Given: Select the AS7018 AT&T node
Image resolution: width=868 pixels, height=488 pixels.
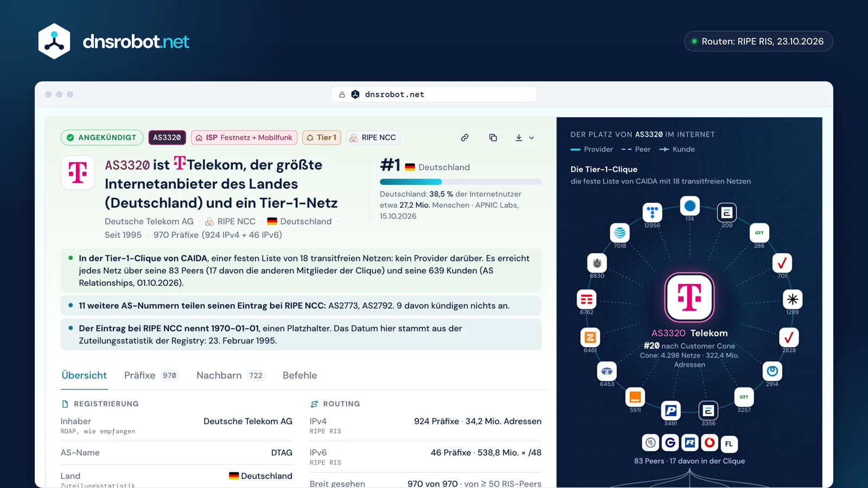Looking at the screenshot, I should pyautogui.click(x=620, y=233).
